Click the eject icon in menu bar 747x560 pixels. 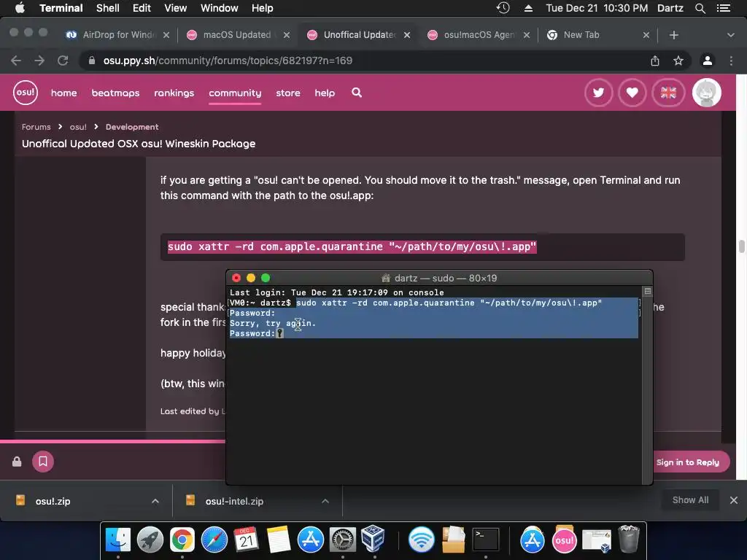[528, 8]
